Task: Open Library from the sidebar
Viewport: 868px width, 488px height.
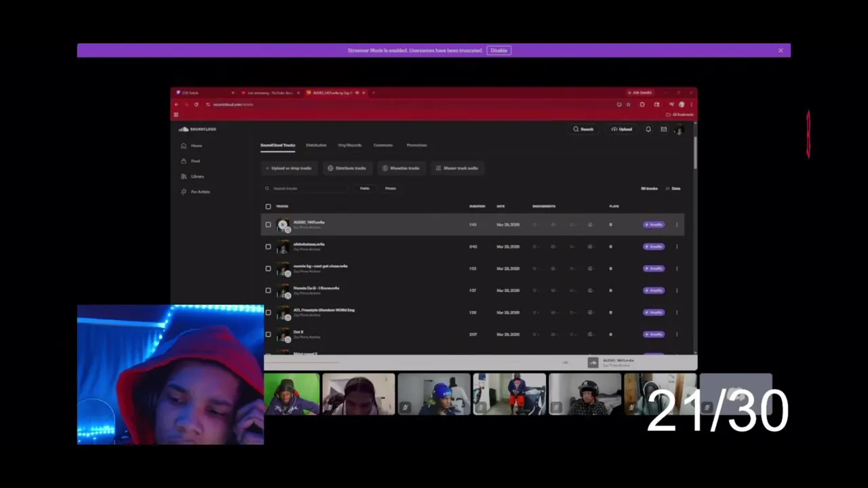Action: 193,176
